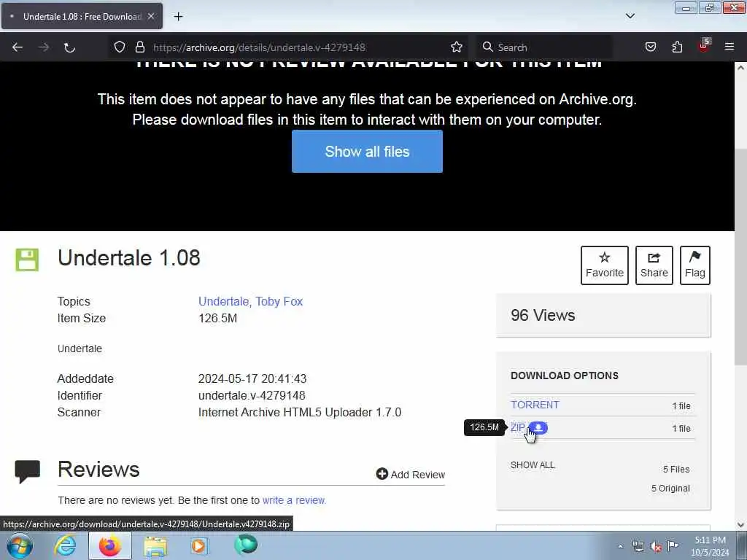This screenshot has height=560, width=747.
Task: Open the green round taskbar app
Action: (246, 545)
